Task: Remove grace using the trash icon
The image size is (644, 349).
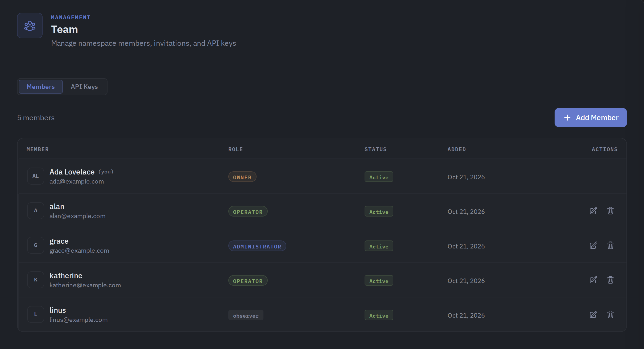Action: click(610, 245)
